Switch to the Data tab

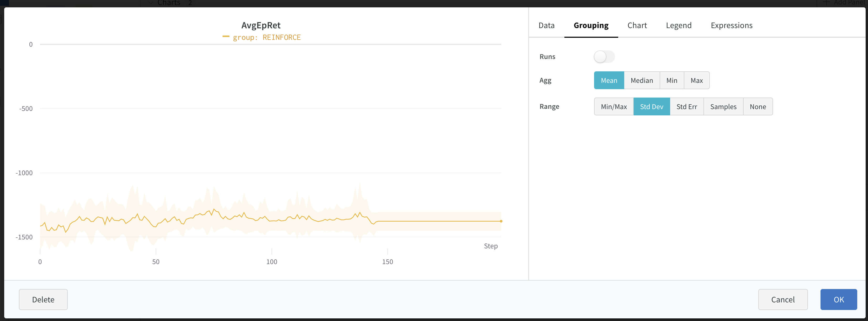coord(546,26)
